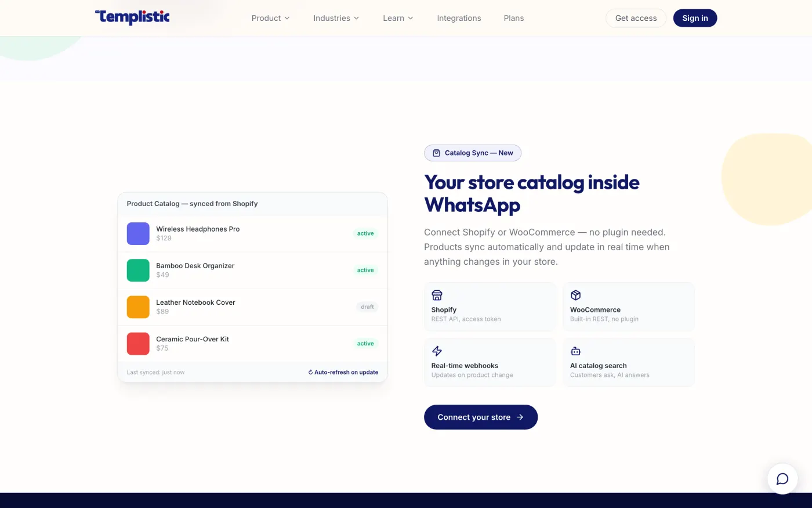Click the Templistic logo
Image resolution: width=812 pixels, height=508 pixels.
point(132,17)
